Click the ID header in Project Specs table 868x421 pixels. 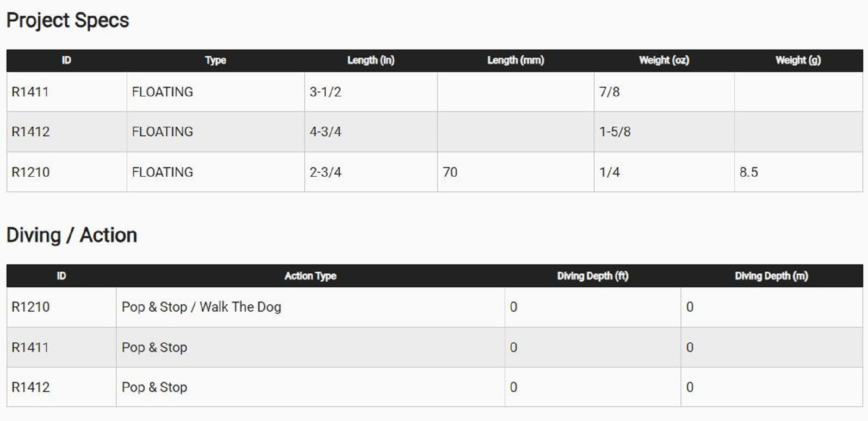pyautogui.click(x=66, y=60)
